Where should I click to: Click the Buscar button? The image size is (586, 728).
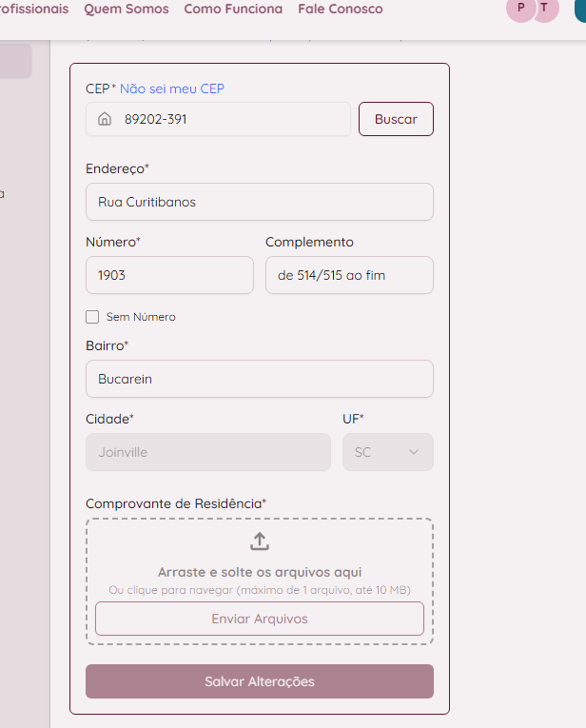396,119
